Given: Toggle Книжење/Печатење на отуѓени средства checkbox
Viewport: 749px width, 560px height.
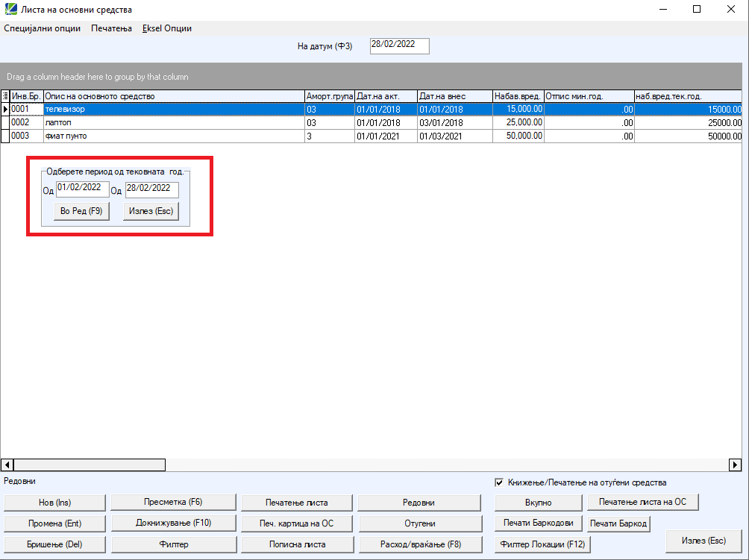Looking at the screenshot, I should coord(499,482).
